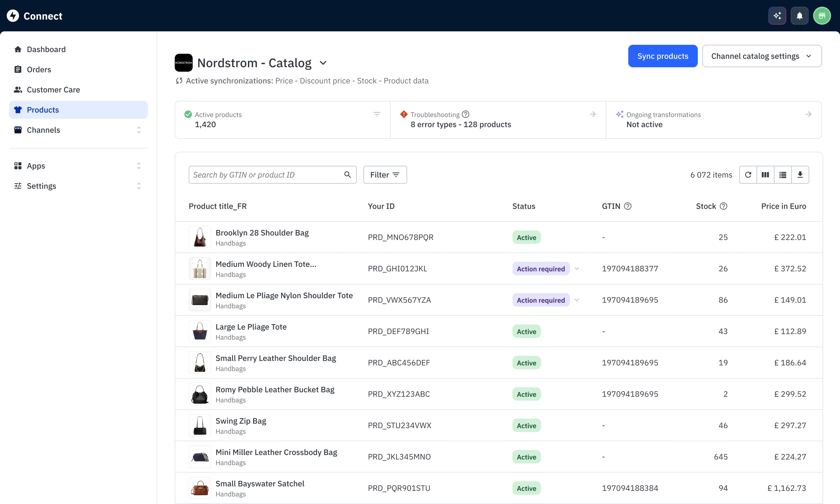Switch to list density icon
Viewport: 840px width, 504px height.
click(x=783, y=175)
